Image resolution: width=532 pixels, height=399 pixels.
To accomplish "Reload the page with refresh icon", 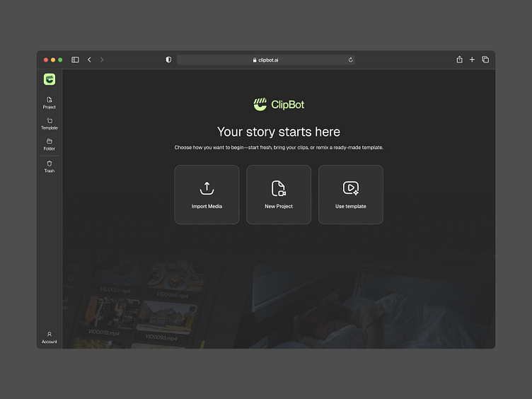I will [x=350, y=59].
